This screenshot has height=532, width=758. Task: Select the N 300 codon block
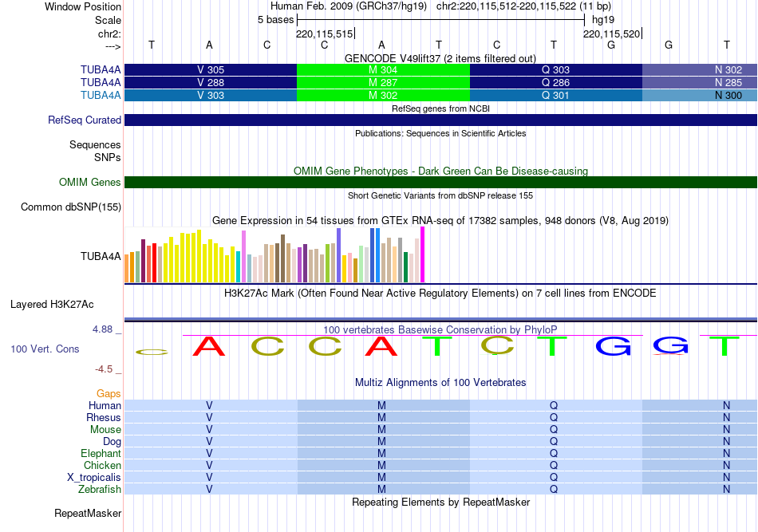tap(700, 95)
